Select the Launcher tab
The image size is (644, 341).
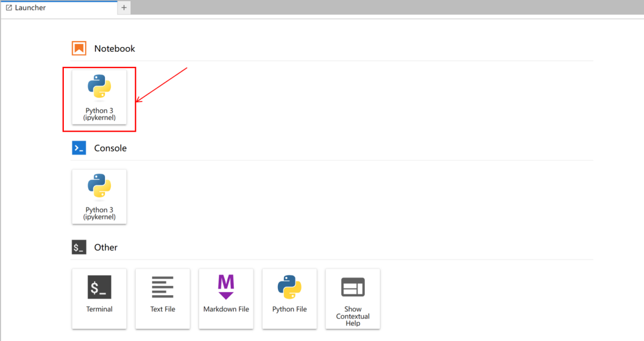(58, 8)
